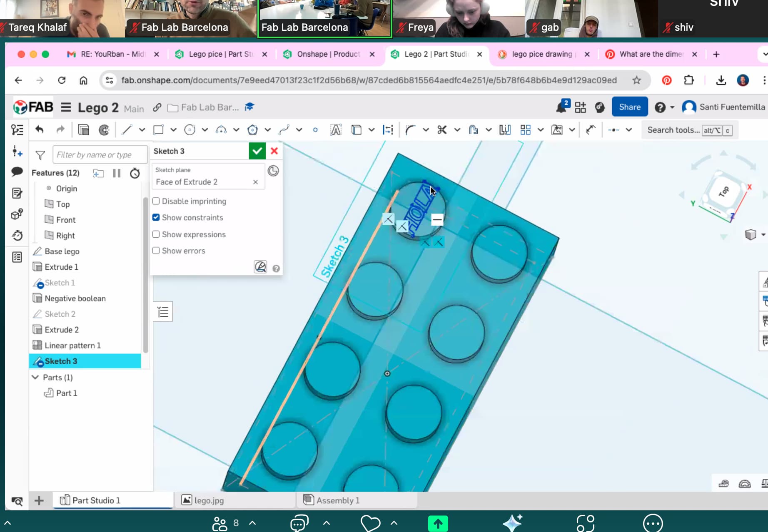
Task: Click the blue Share button
Action: click(x=630, y=107)
